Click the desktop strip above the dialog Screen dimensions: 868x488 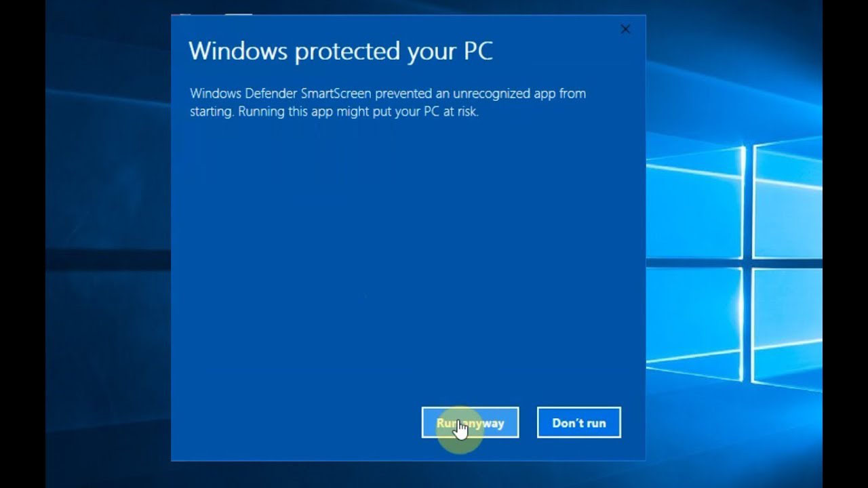click(x=407, y=7)
